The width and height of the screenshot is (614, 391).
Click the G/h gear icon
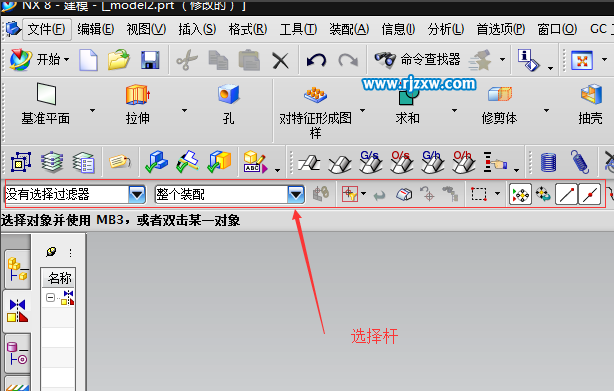pos(432,162)
